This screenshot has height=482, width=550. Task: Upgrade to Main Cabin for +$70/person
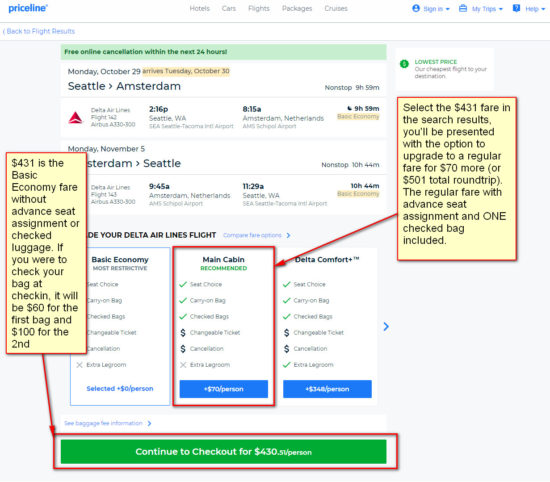point(224,389)
